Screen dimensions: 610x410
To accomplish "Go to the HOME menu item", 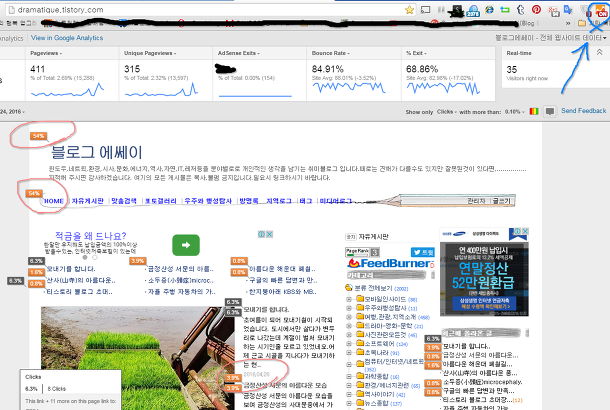I will (54, 201).
